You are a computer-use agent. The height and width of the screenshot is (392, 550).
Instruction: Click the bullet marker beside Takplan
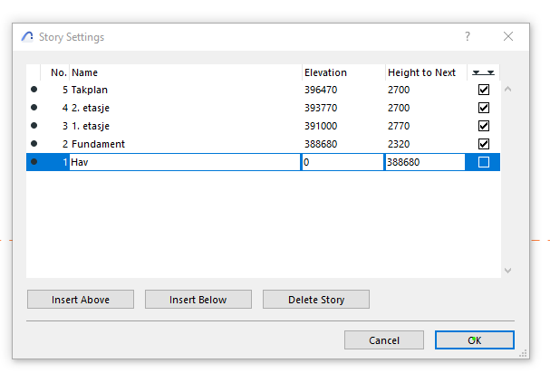click(34, 90)
